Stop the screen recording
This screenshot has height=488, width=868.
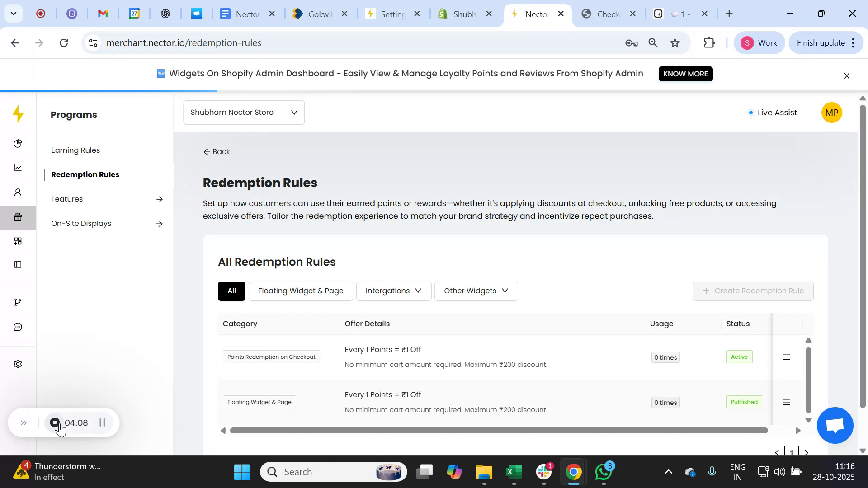[x=54, y=422]
